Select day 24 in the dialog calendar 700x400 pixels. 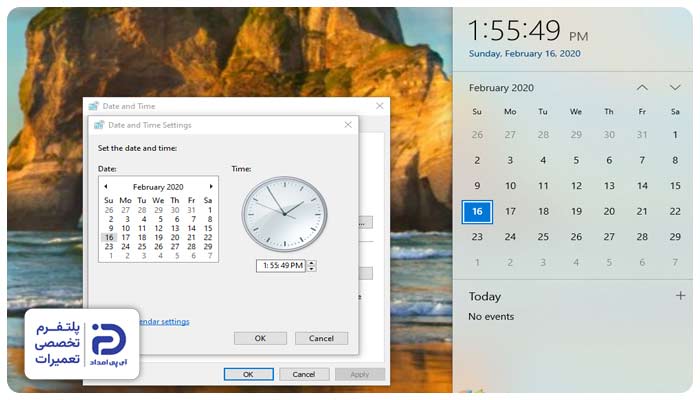(125, 246)
